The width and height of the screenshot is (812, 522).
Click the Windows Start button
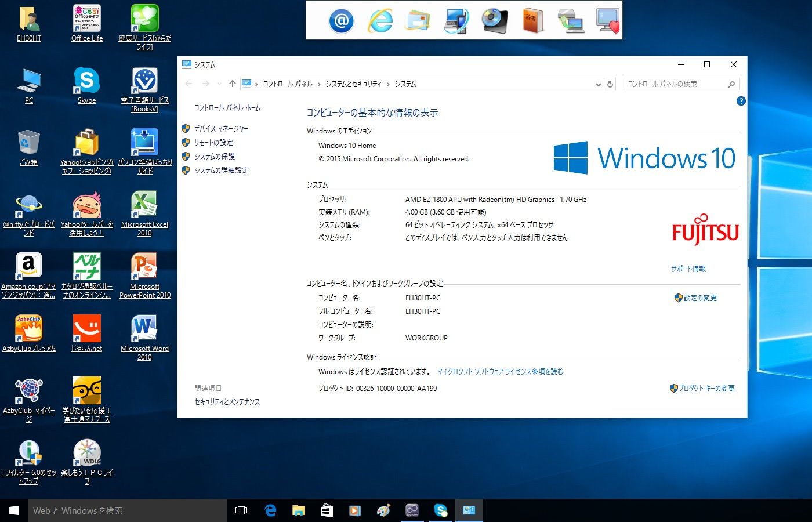tap(14, 510)
